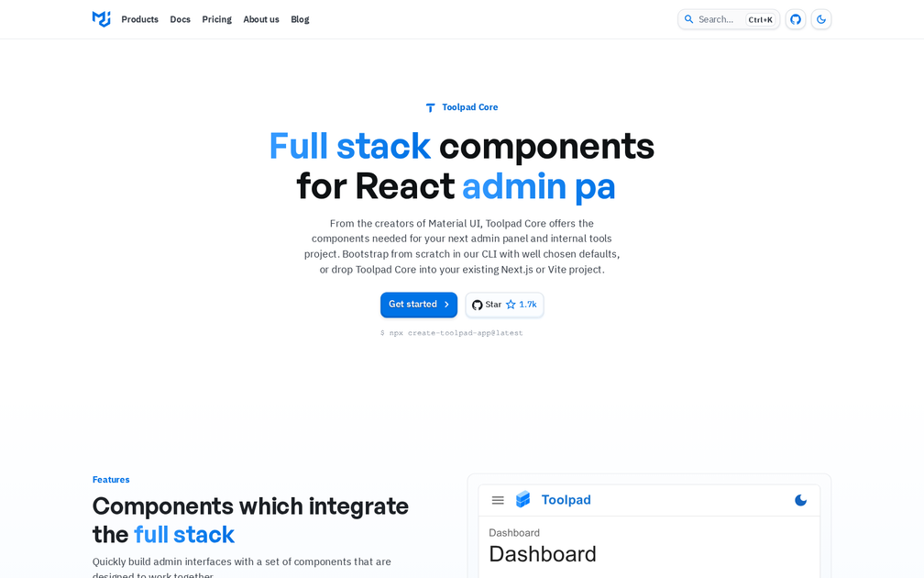
Task: Click the large Dashboard page heading
Action: point(542,554)
